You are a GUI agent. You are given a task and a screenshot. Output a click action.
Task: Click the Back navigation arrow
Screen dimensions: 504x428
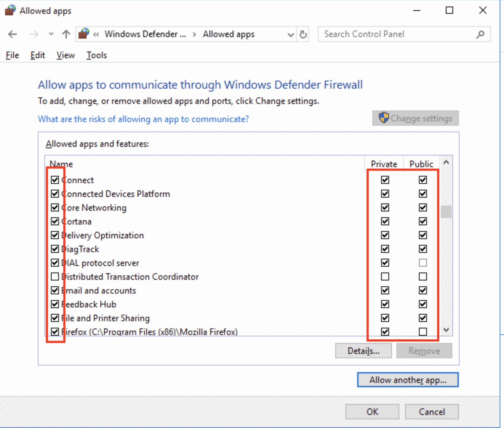point(12,34)
